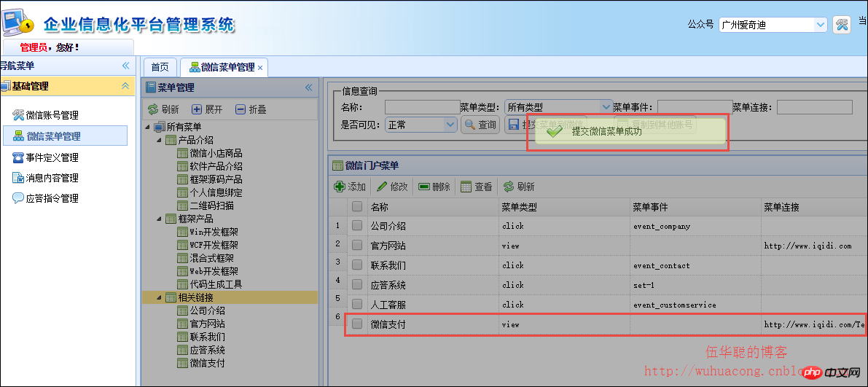This screenshot has width=868, height=387.
Task: Collapse the 菜单管理 panel
Action: [x=308, y=87]
